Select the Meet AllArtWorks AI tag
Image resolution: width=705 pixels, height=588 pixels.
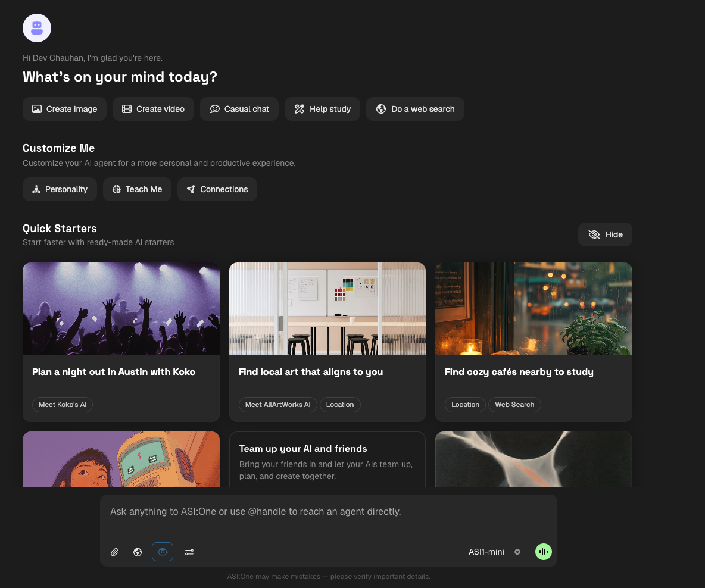point(277,405)
